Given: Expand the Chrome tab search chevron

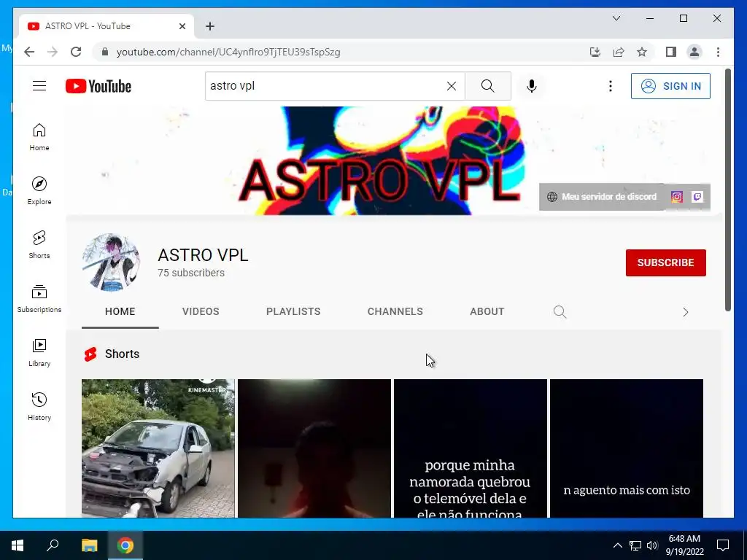Looking at the screenshot, I should [616, 18].
